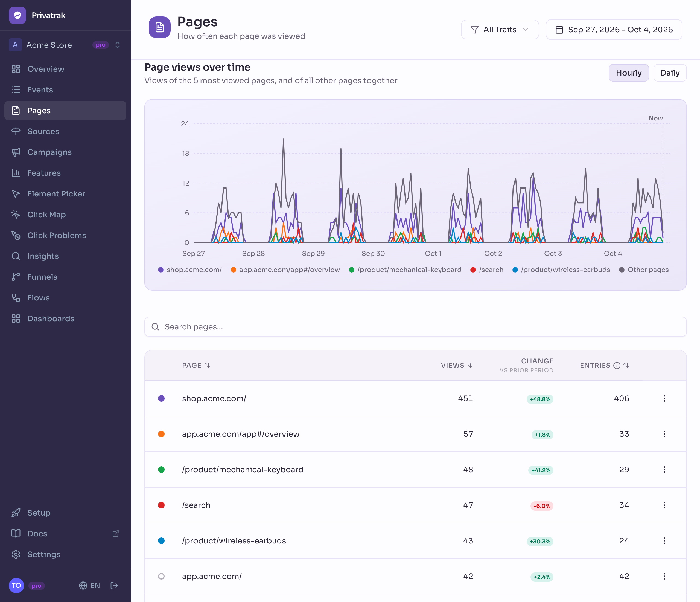Toggle /search series in chart legend
Viewport: 700px width, 602px height.
click(x=487, y=270)
